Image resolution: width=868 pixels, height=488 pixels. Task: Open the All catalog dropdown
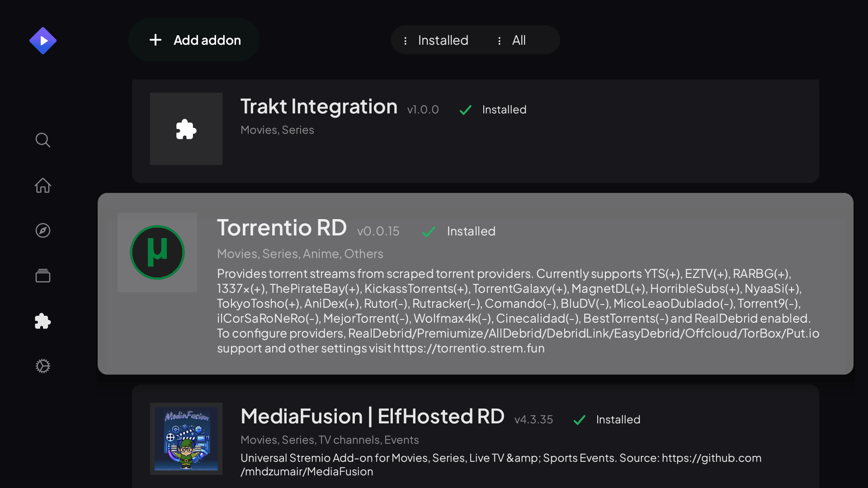[513, 40]
